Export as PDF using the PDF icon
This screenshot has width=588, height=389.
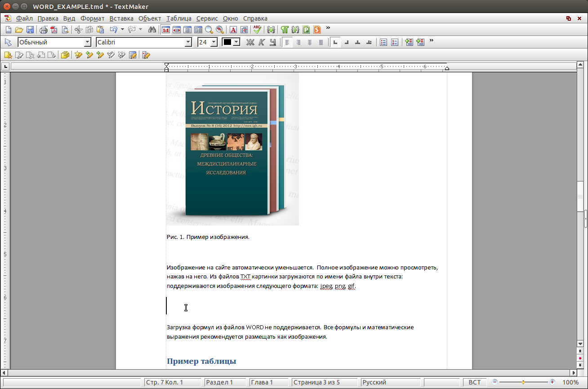click(x=54, y=30)
